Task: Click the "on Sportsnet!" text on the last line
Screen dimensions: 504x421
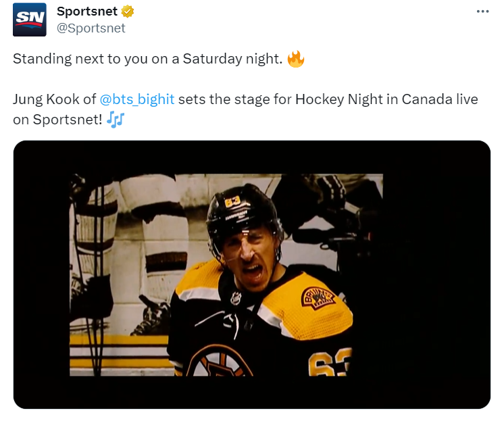Action: point(57,119)
